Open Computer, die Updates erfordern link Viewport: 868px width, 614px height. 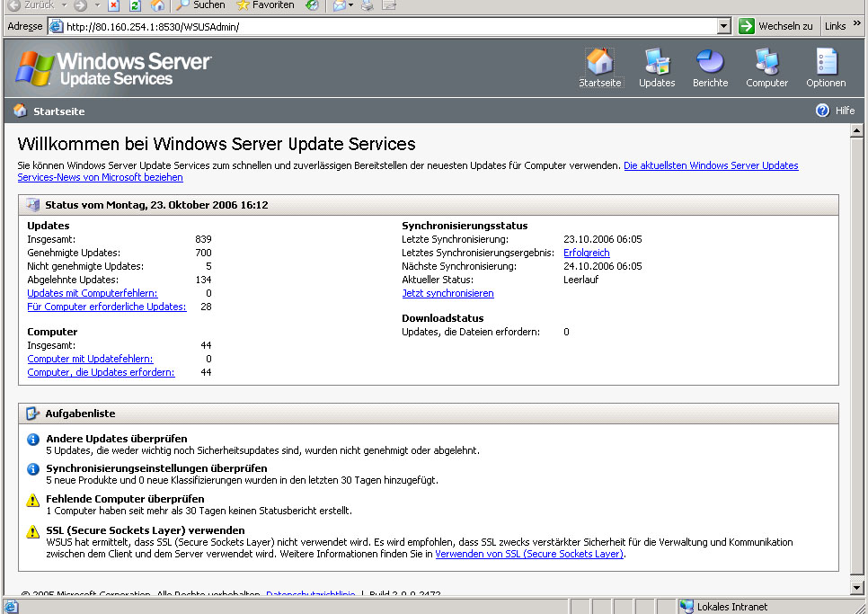(102, 372)
